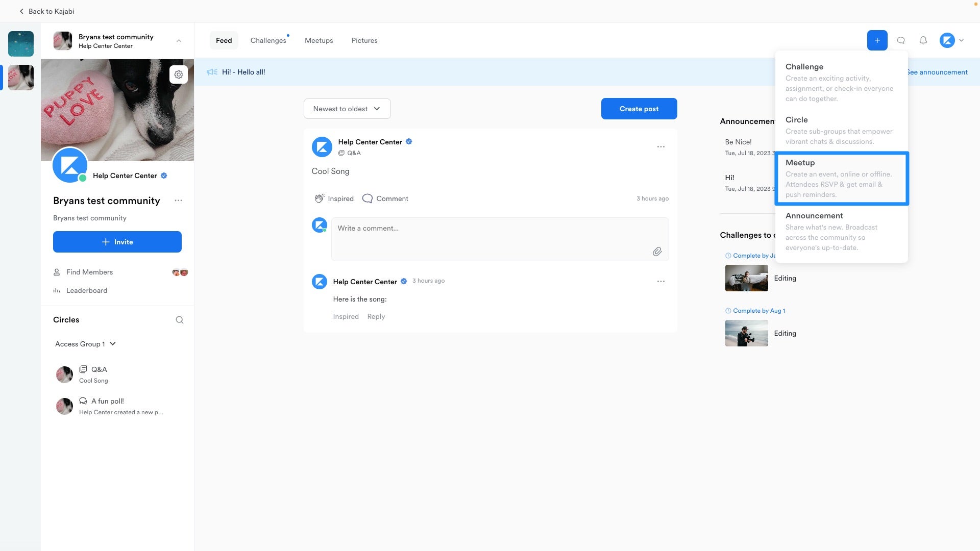Image resolution: width=980 pixels, height=551 pixels.
Task: Click the Q&A circle tag on post
Action: pyautogui.click(x=350, y=153)
